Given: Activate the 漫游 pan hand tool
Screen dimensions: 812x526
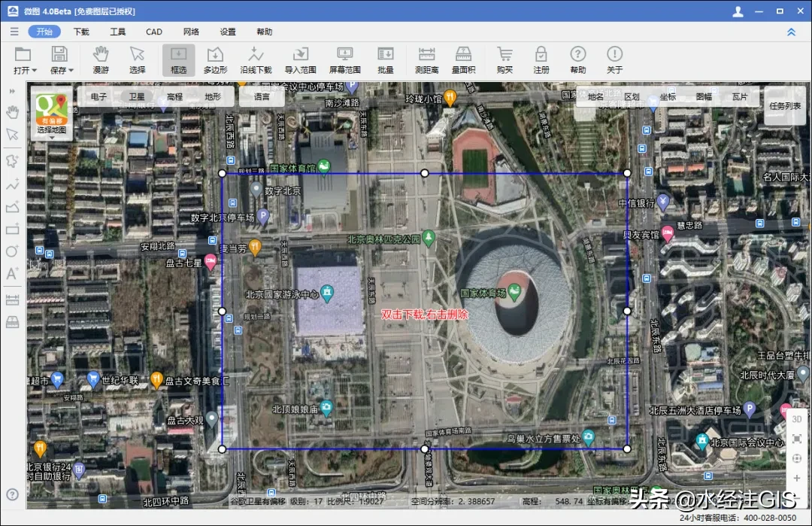Looking at the screenshot, I should point(100,60).
